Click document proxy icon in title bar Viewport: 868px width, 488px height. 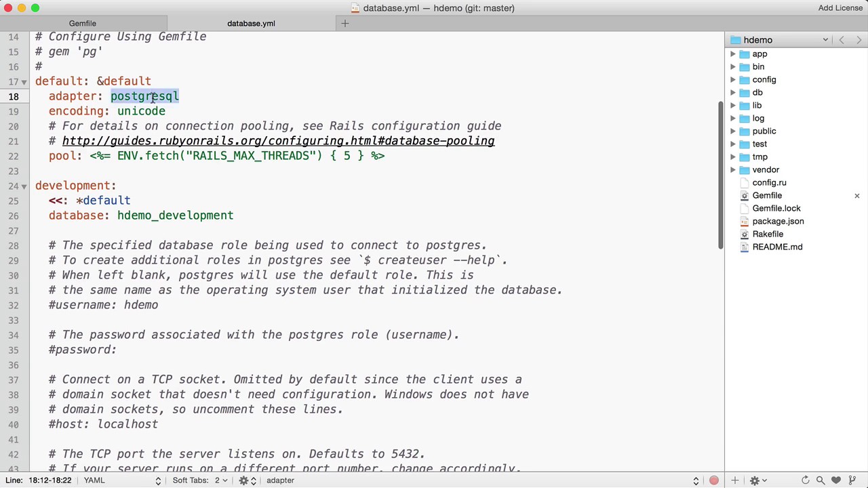(x=355, y=8)
